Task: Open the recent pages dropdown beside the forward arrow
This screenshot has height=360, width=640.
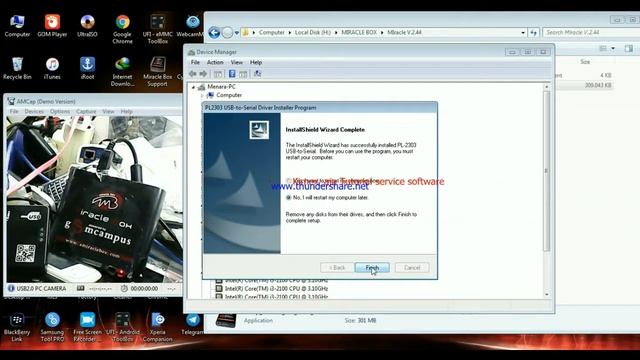Action: [236, 33]
